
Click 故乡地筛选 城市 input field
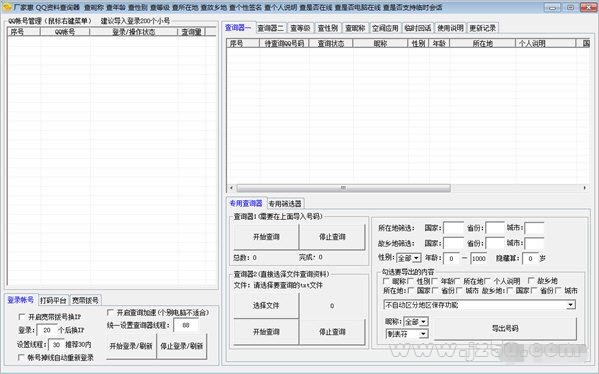534,243
